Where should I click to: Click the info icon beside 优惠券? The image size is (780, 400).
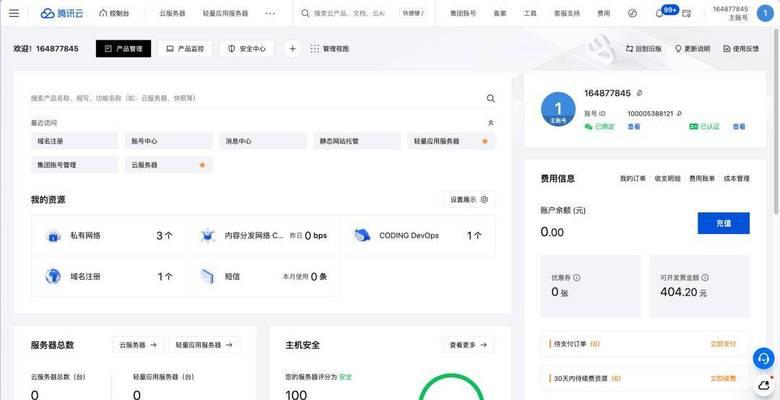click(577, 278)
